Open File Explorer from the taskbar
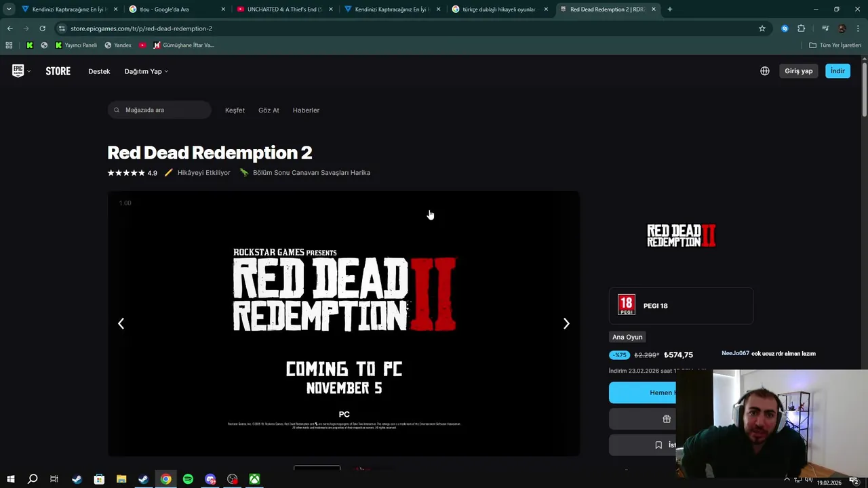 click(121, 479)
